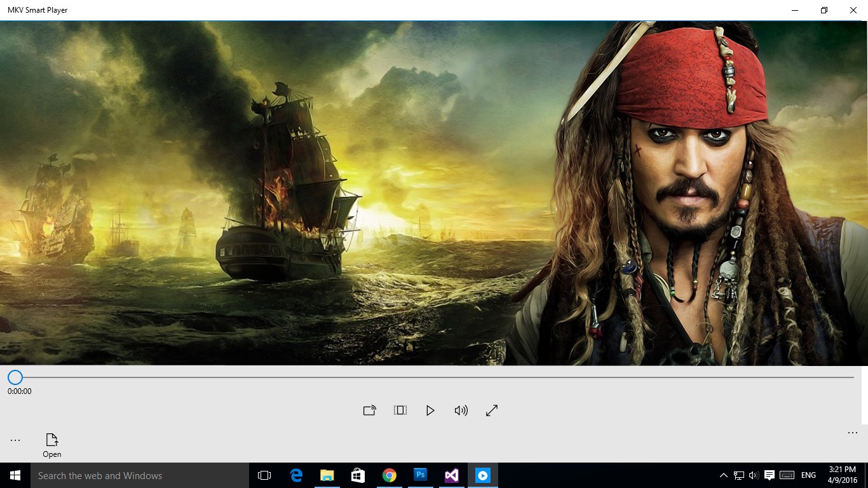Expand the right ellipsis options menu
The width and height of the screenshot is (868, 488).
(x=853, y=433)
